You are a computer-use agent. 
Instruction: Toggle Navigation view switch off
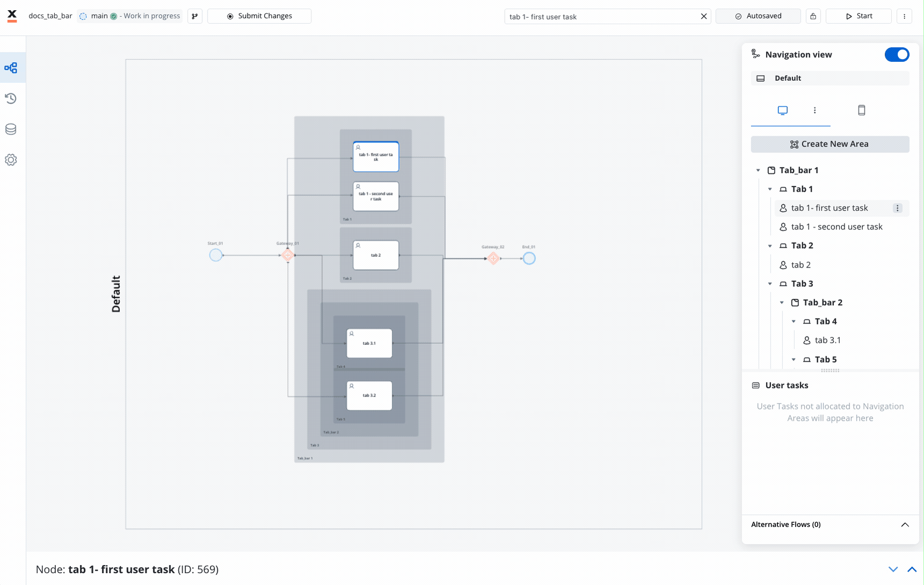click(897, 54)
